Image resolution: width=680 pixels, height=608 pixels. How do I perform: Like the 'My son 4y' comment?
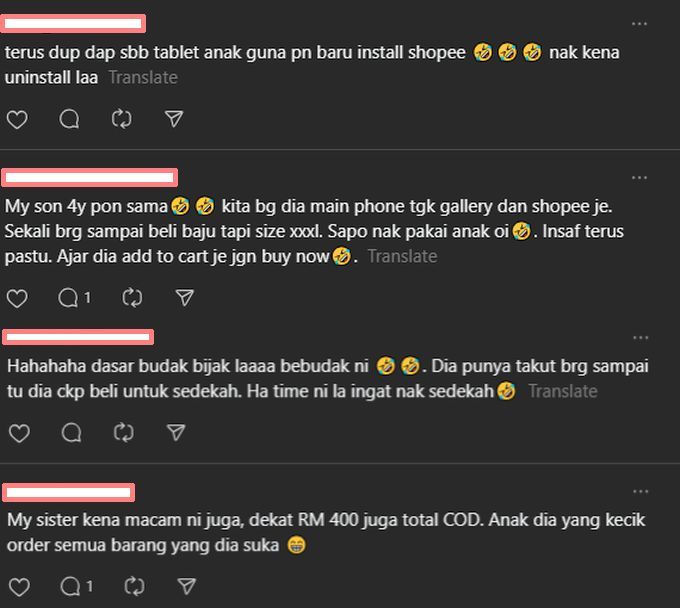click(17, 298)
